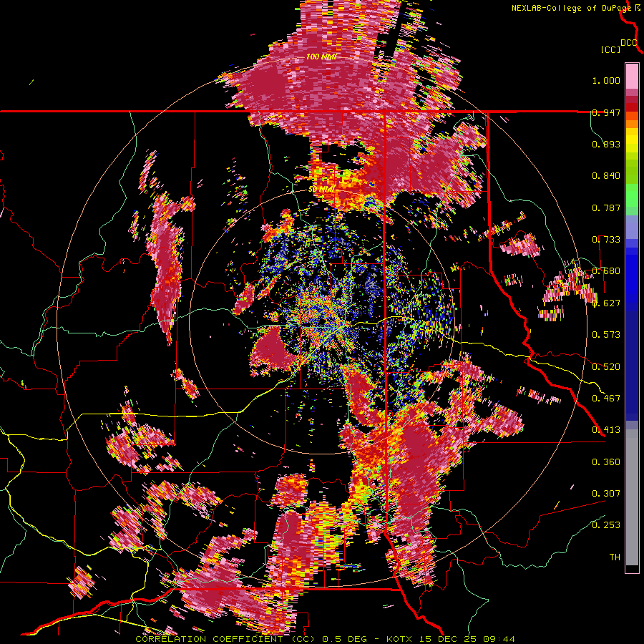Image resolution: width=644 pixels, height=644 pixels.
Task: Click the 0.573 scale value
Action: [x=606, y=335]
